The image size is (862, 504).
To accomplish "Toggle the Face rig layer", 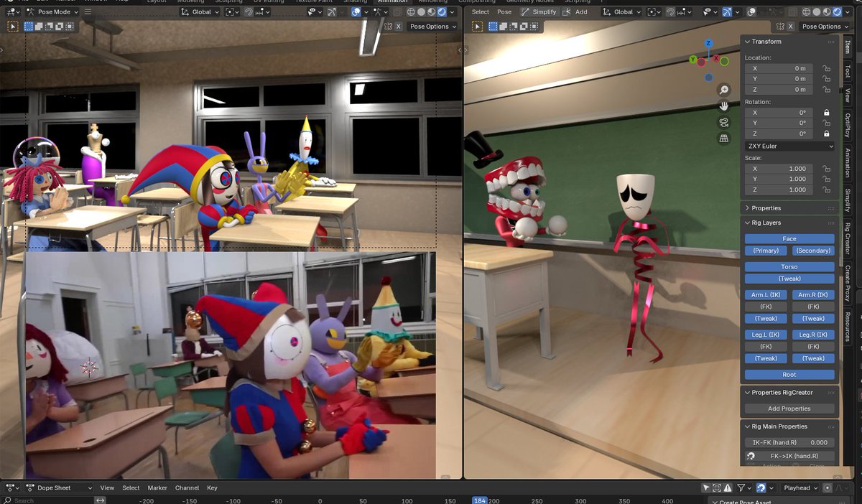I will pos(789,239).
